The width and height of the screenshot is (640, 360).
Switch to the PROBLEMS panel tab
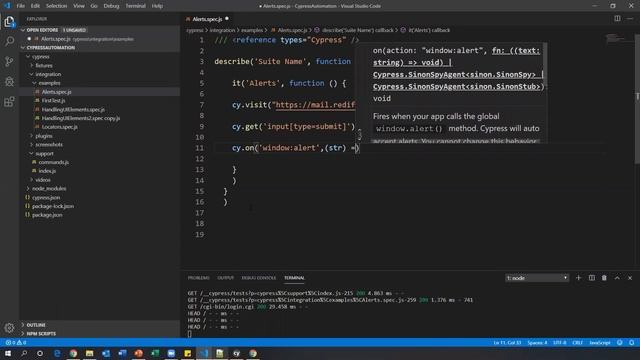198,278
